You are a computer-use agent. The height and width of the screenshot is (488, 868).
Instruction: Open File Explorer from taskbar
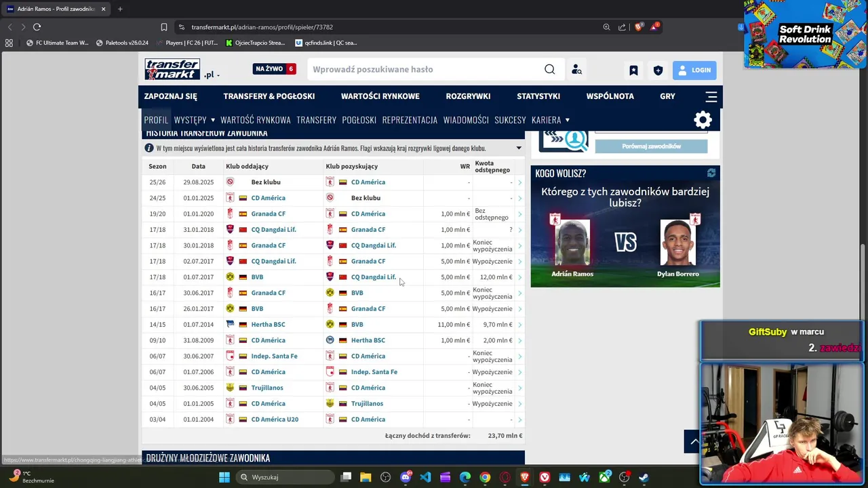tap(366, 477)
